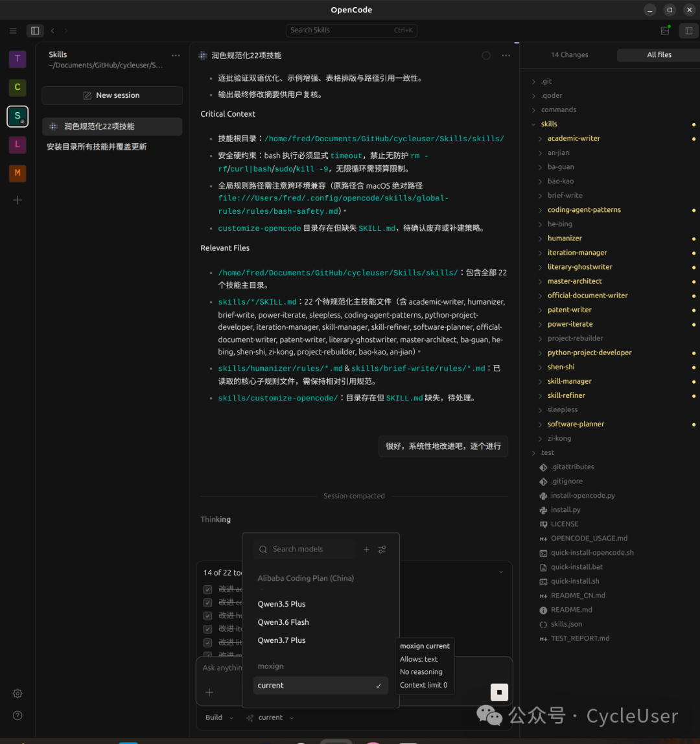Screen dimensions: 700x744
Task: Toggle the fifth todo checkbox
Action: tap(207, 642)
